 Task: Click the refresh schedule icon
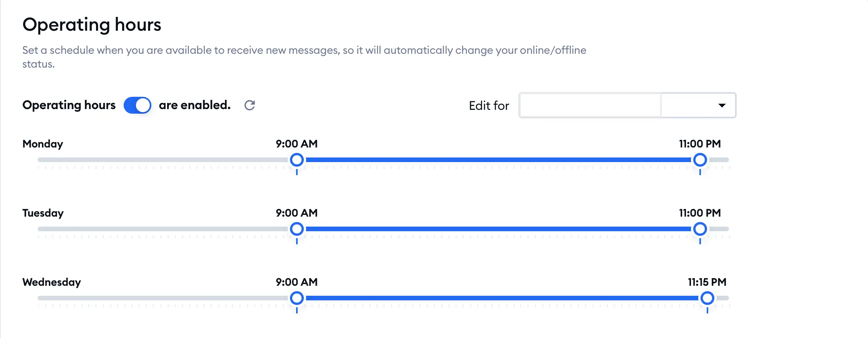(x=250, y=105)
